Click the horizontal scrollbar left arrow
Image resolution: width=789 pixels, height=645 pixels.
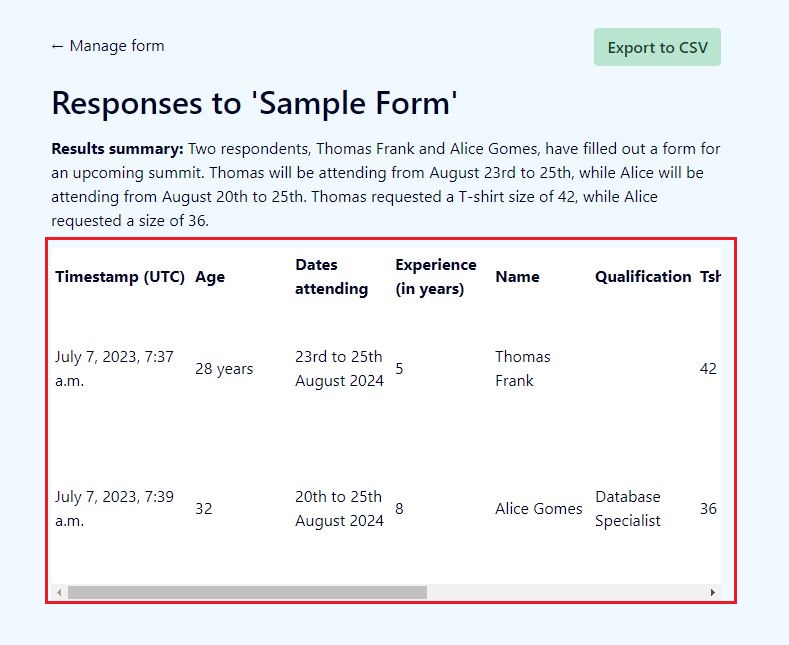[x=59, y=593]
